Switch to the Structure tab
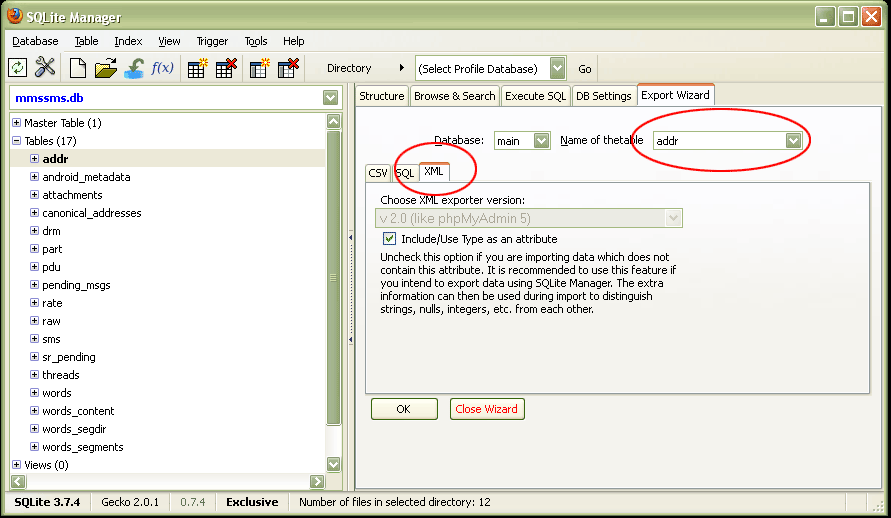This screenshot has height=518, width=891. coord(381,96)
